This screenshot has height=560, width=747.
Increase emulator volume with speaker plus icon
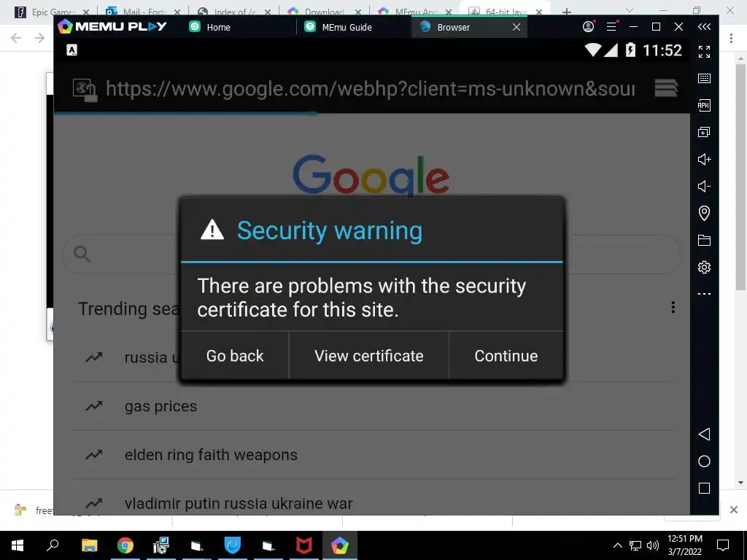(704, 159)
